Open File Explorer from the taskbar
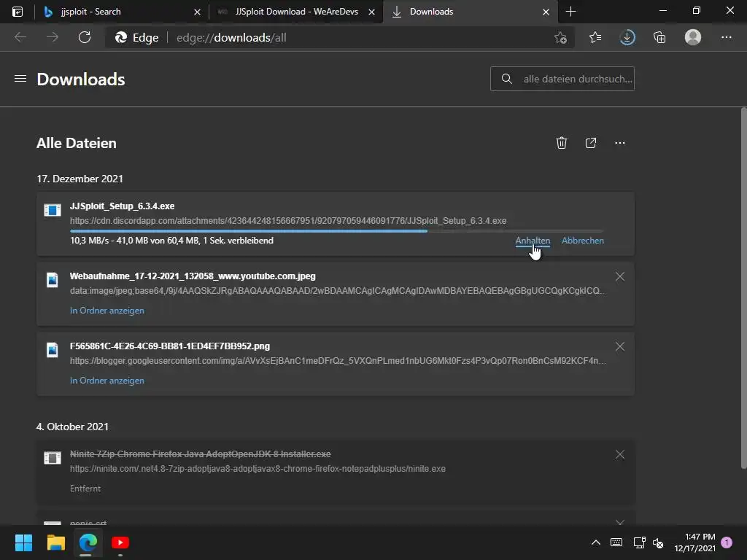This screenshot has height=560, width=747. [55, 542]
